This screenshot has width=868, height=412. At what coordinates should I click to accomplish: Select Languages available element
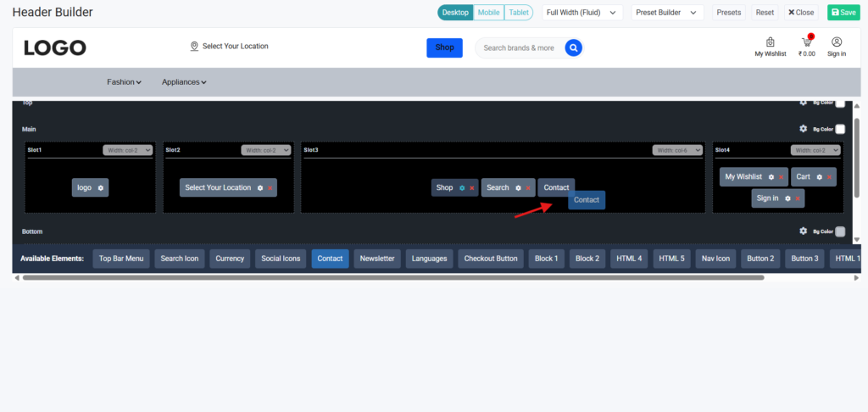(430, 259)
